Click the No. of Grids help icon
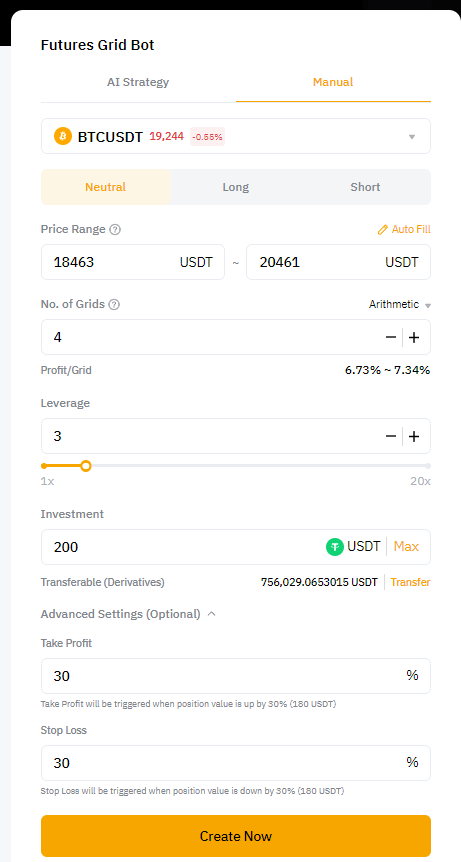Screen dimensions: 461x862 click(x=114, y=305)
